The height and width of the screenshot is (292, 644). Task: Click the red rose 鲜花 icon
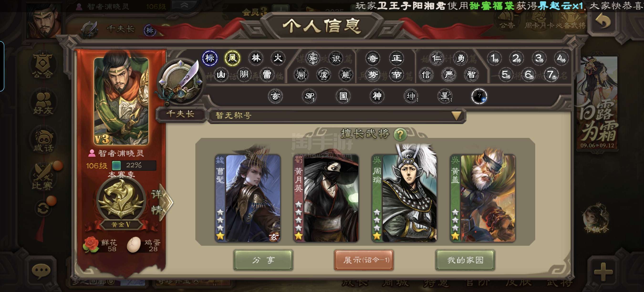pos(91,244)
